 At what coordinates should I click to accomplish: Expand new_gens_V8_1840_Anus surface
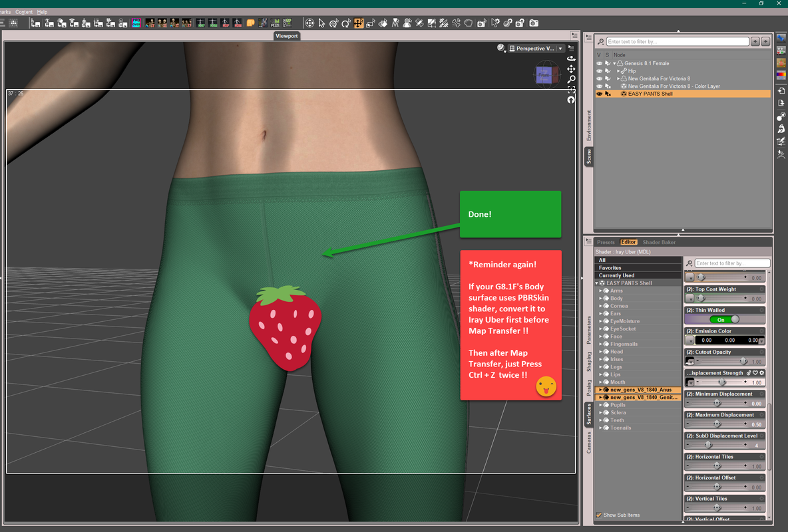(x=600, y=389)
